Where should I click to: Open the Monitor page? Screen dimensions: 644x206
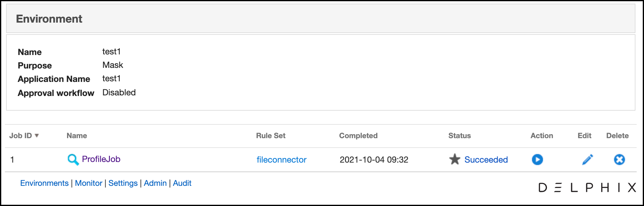(x=88, y=183)
